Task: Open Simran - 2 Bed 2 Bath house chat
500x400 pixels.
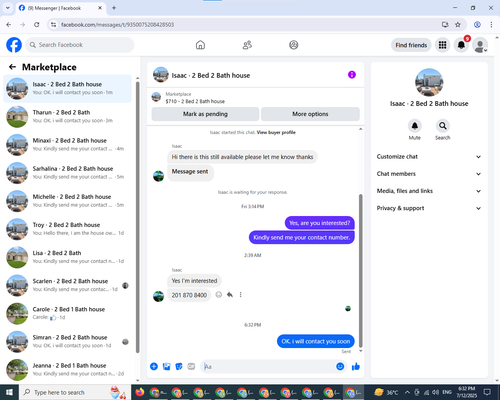Action: 67,341
